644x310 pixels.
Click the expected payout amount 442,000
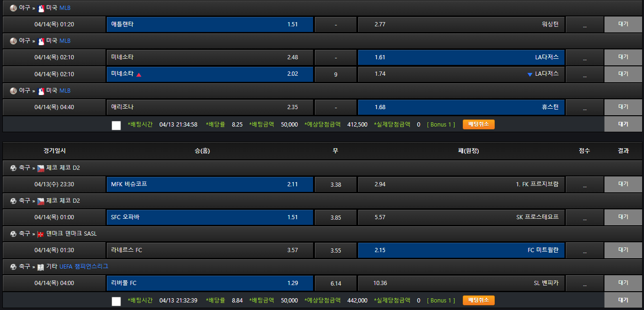pos(357,301)
